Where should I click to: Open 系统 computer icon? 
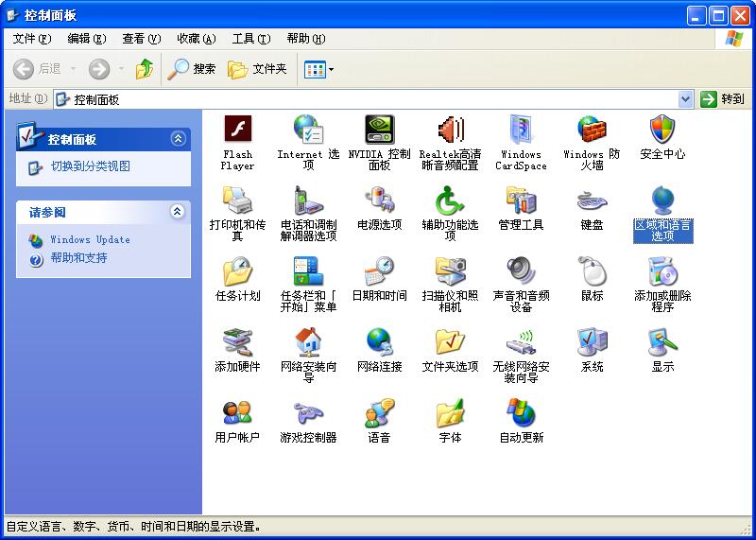click(x=592, y=341)
